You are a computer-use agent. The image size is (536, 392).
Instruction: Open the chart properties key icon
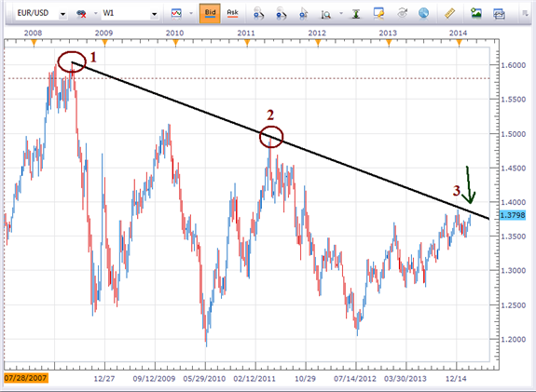click(x=378, y=13)
